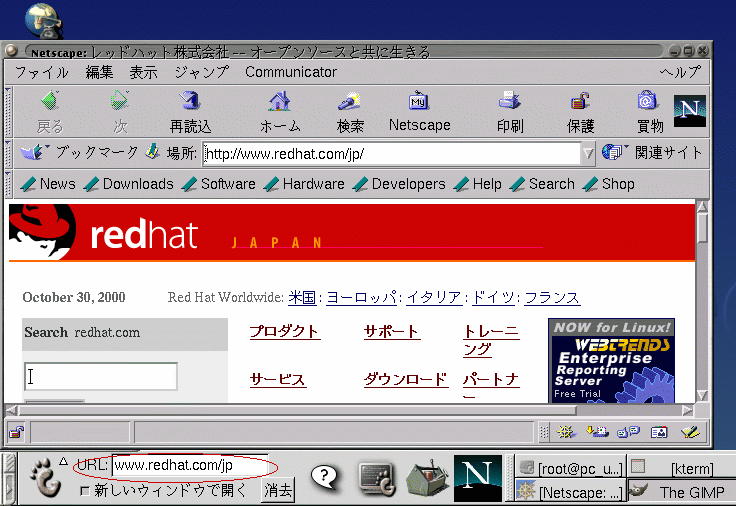Open the 関連サイト related sites menu
The image size is (736, 506).
point(652,153)
